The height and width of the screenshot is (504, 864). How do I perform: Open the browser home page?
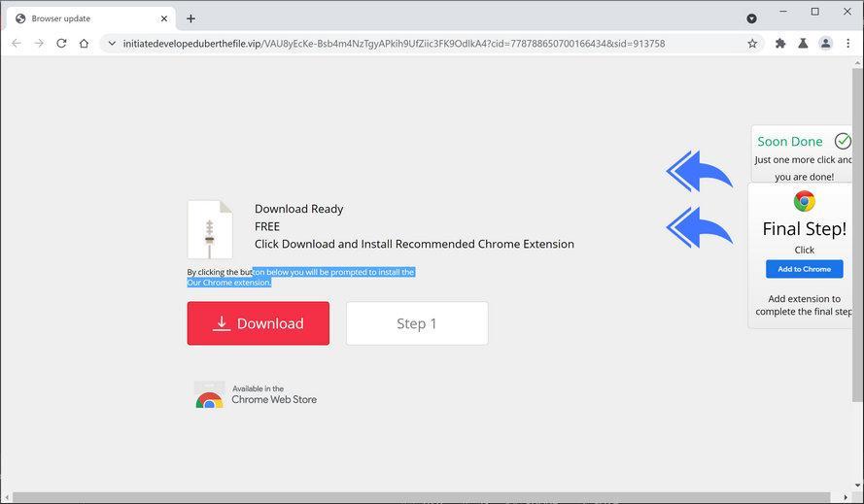[84, 44]
